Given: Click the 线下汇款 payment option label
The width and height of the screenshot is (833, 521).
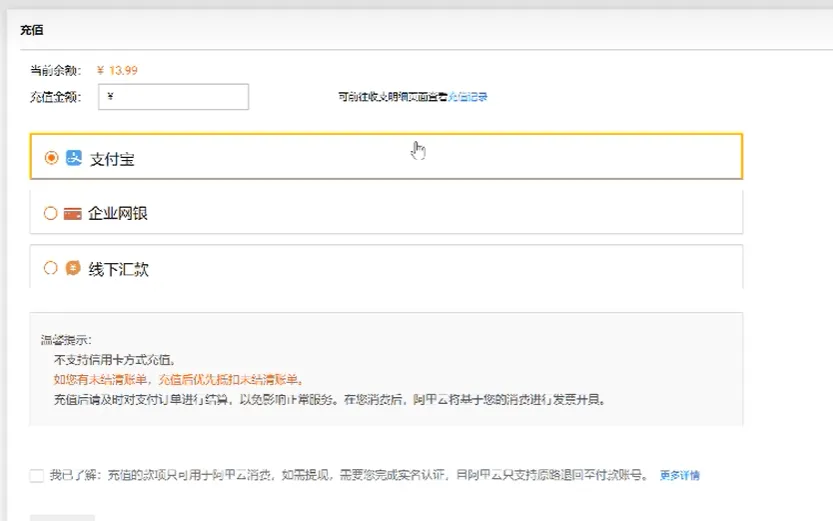Looking at the screenshot, I should tap(118, 269).
